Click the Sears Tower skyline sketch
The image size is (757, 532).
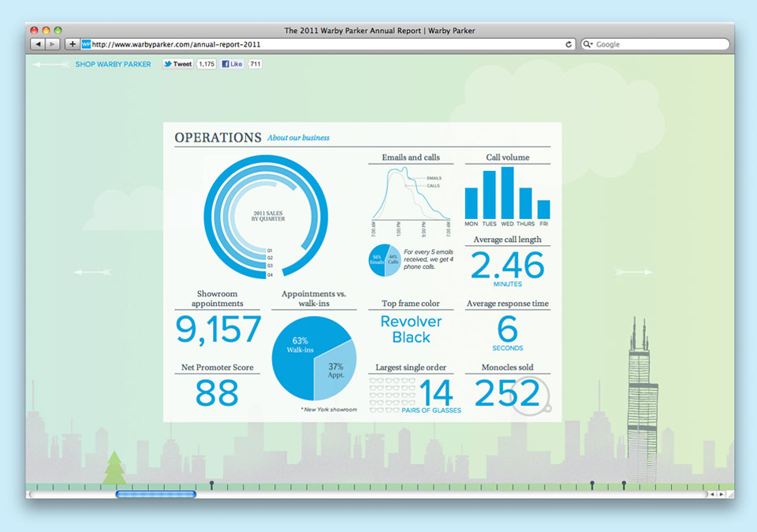tap(642, 398)
